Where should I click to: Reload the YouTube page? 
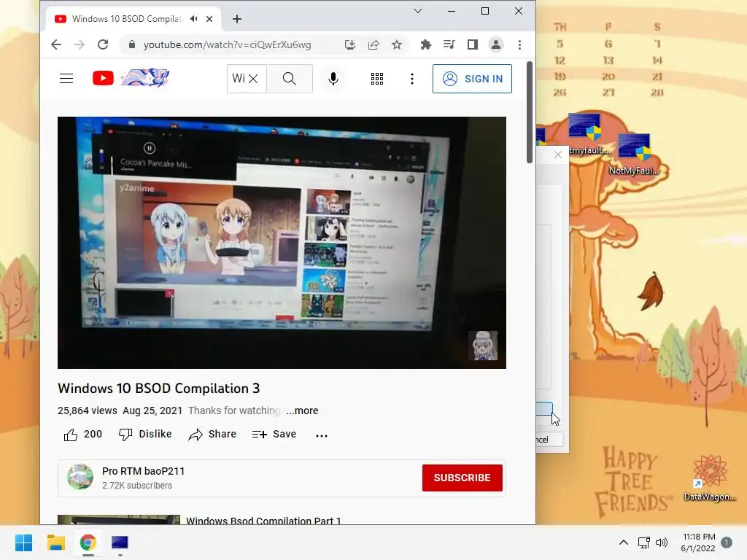click(x=103, y=44)
